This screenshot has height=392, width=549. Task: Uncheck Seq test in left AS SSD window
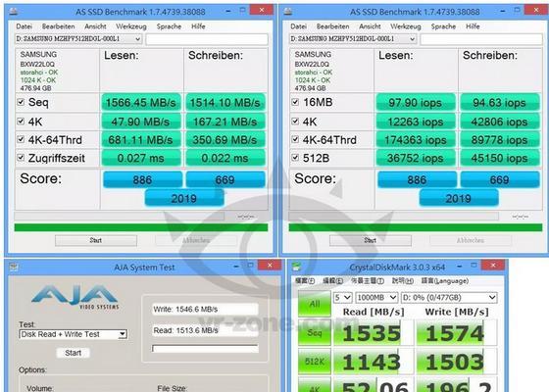click(21, 102)
